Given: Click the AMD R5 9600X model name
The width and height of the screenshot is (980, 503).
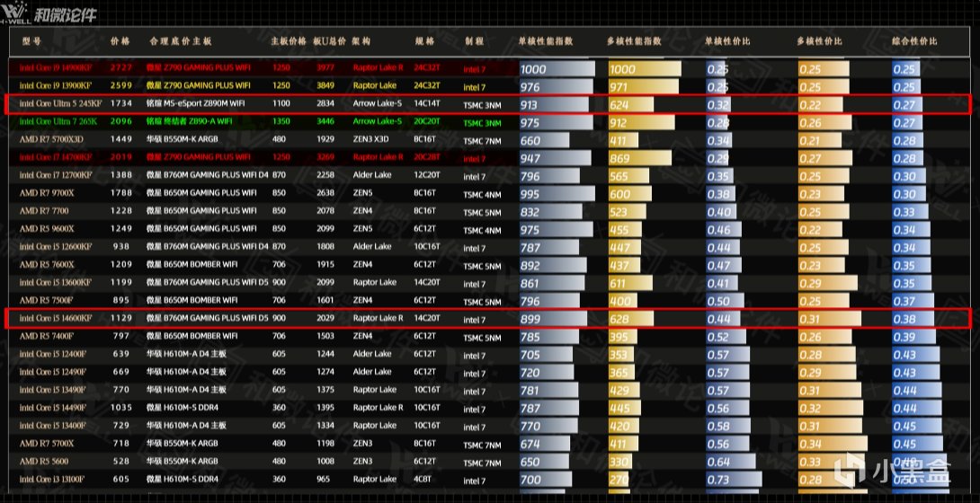Looking at the screenshot, I should coord(46,228).
